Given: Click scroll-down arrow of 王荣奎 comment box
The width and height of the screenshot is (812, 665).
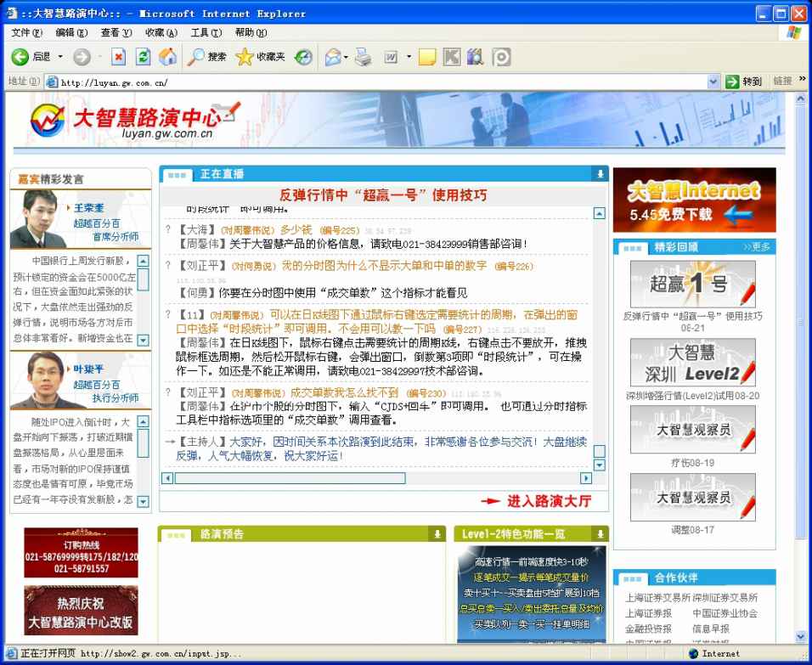Looking at the screenshot, I should [144, 340].
